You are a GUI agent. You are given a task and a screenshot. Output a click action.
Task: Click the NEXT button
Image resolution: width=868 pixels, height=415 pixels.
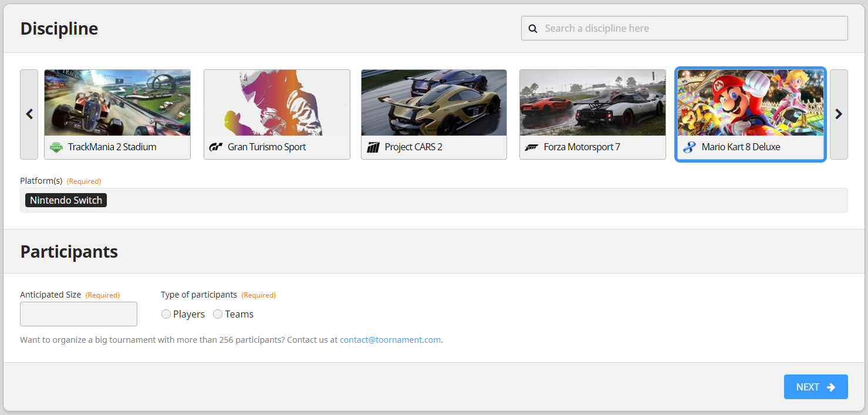(816, 387)
